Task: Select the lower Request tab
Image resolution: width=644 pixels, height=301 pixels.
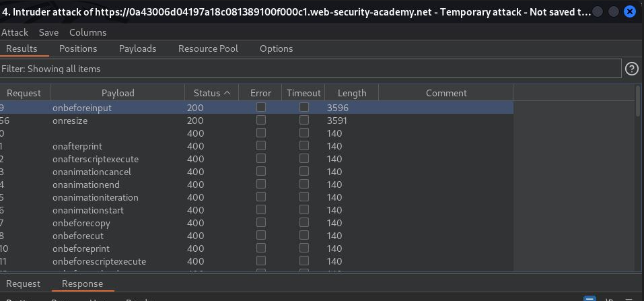Action: point(23,283)
